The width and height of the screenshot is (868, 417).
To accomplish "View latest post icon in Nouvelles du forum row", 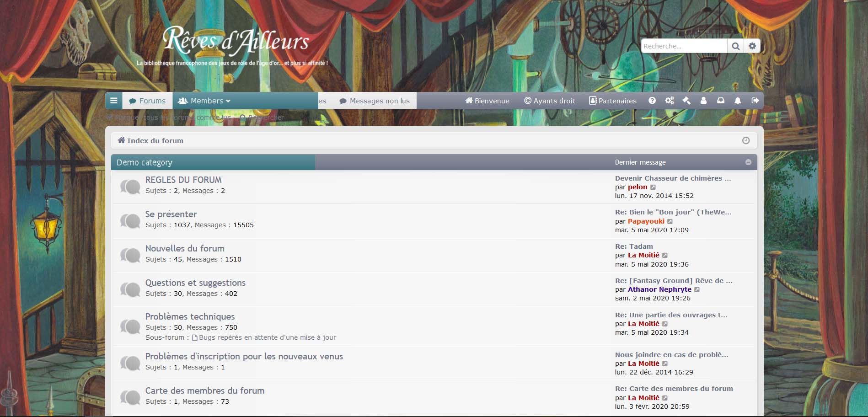I will pos(665,256).
